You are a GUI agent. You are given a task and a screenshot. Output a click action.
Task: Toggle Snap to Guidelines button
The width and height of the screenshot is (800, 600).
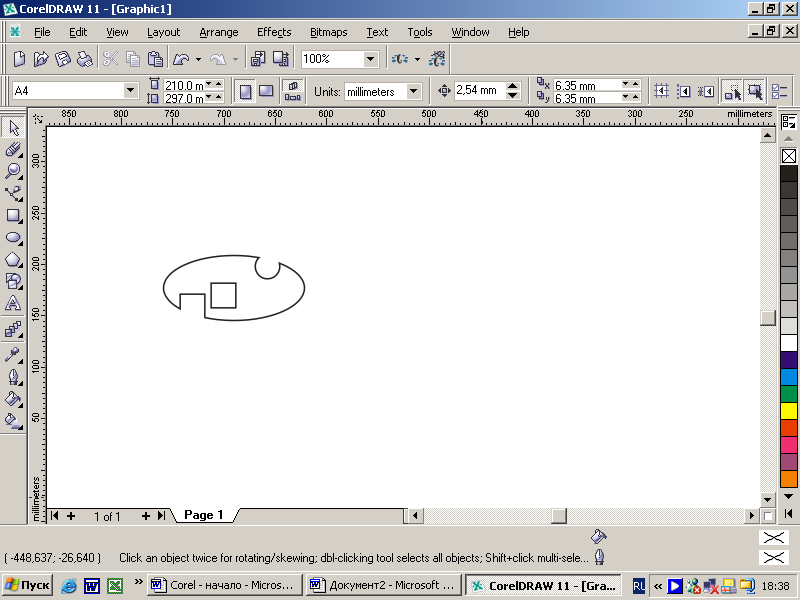[x=684, y=91]
